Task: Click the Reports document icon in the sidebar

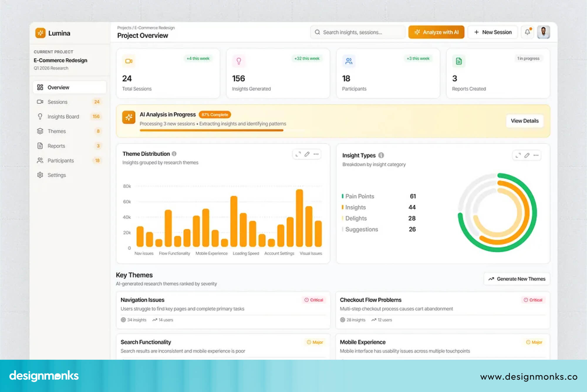Action: coord(40,146)
